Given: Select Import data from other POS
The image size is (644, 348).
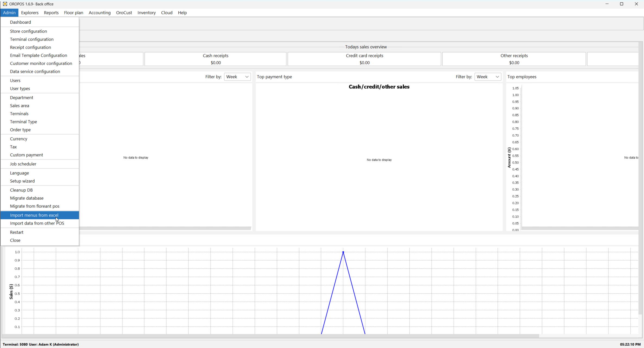Looking at the screenshot, I should click(40, 223).
